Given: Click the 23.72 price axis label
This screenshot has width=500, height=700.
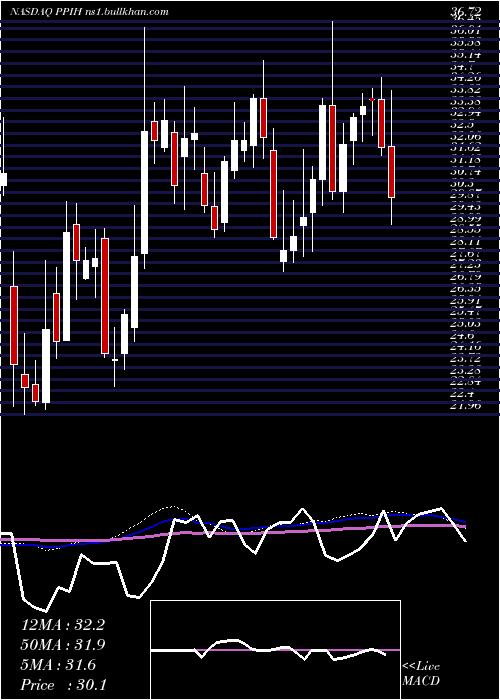Looking at the screenshot, I should click(465, 359).
